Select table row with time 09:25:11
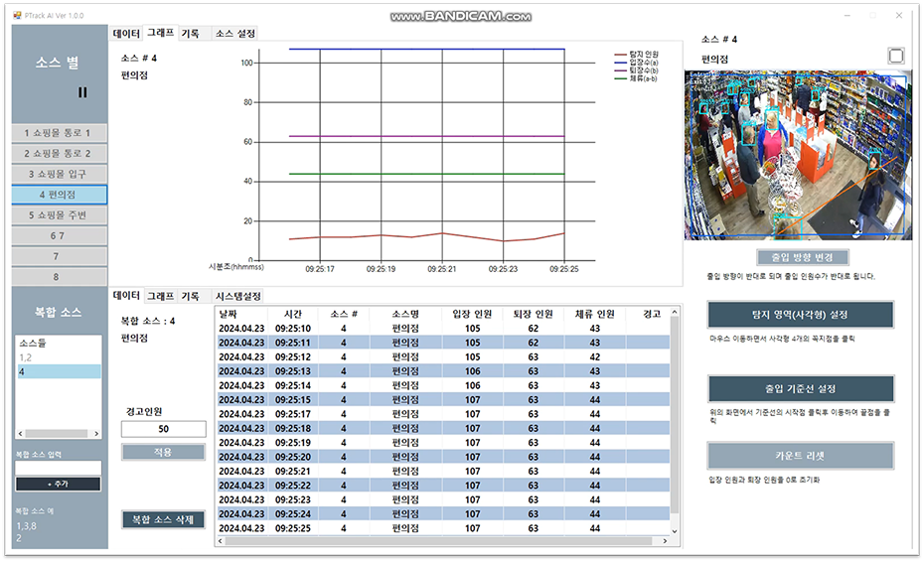924x562 pixels. coord(443,343)
